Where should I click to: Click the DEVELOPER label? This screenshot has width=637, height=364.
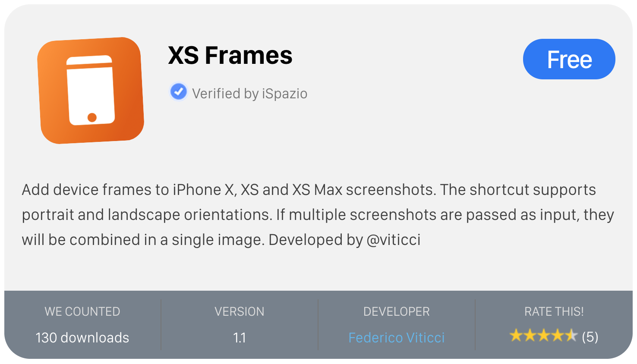[x=396, y=311]
